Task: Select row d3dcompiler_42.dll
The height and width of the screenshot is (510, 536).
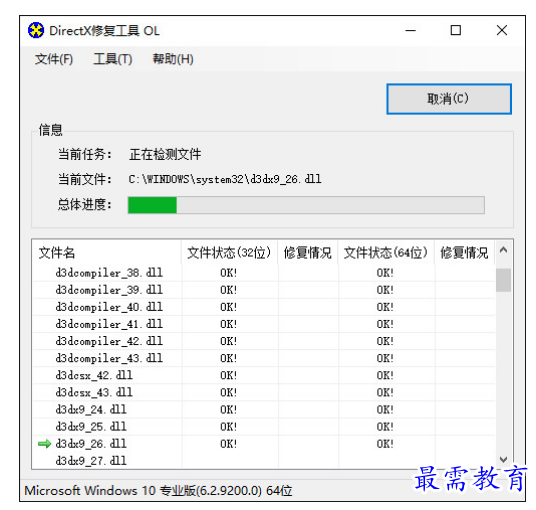Action: [x=264, y=341]
